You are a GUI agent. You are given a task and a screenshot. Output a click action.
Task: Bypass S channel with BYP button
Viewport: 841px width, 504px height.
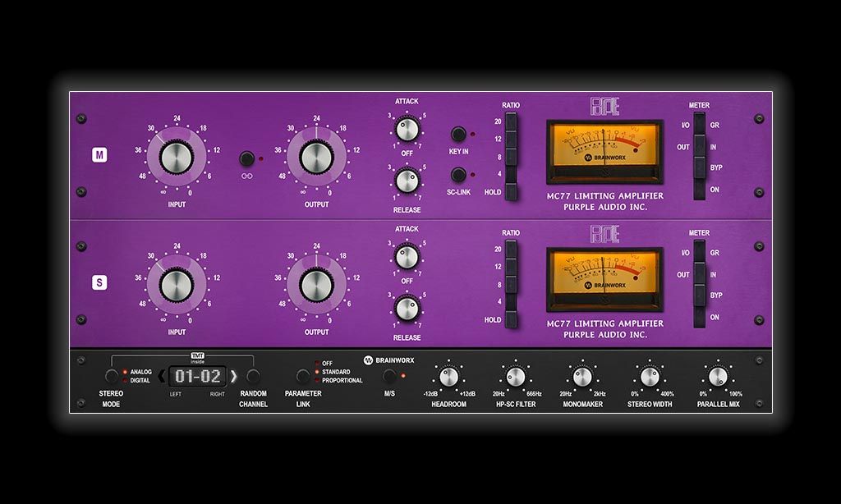(700, 296)
